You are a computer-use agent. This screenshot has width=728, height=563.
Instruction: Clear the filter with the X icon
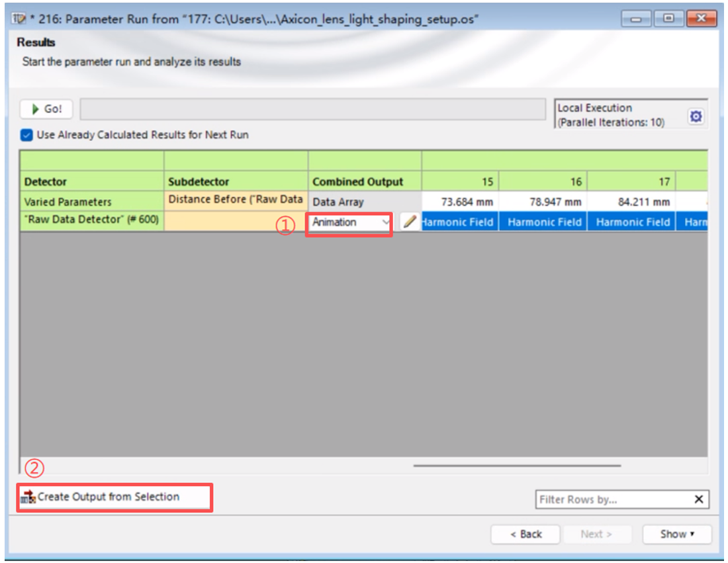tap(698, 499)
